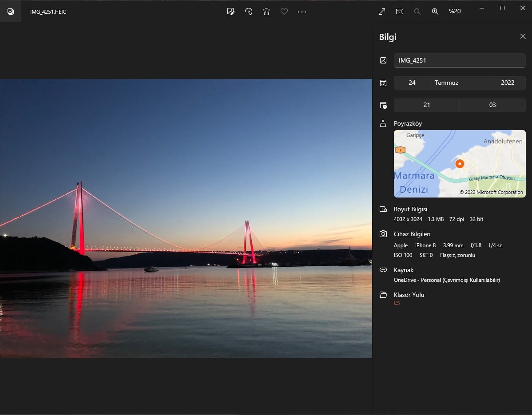Screen dimensions: 532x415
Task: Fit the image to the window
Action: tap(382, 11)
